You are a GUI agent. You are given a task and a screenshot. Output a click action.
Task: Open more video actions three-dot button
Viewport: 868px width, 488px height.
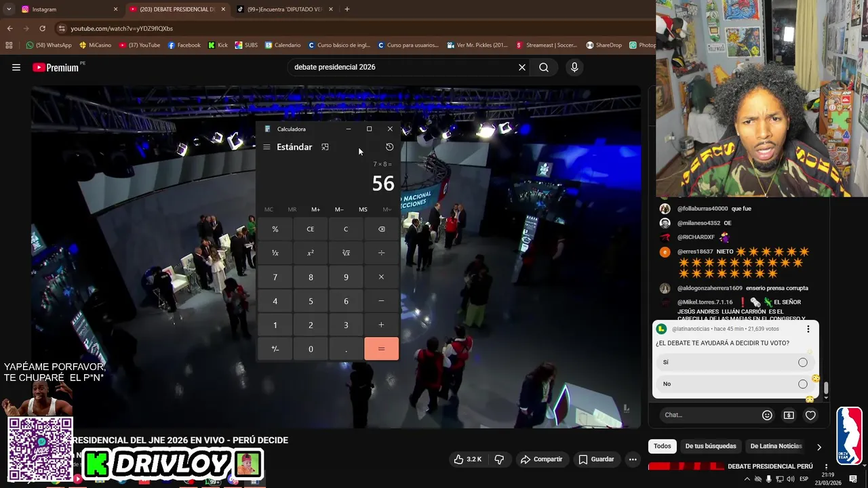tap(633, 460)
